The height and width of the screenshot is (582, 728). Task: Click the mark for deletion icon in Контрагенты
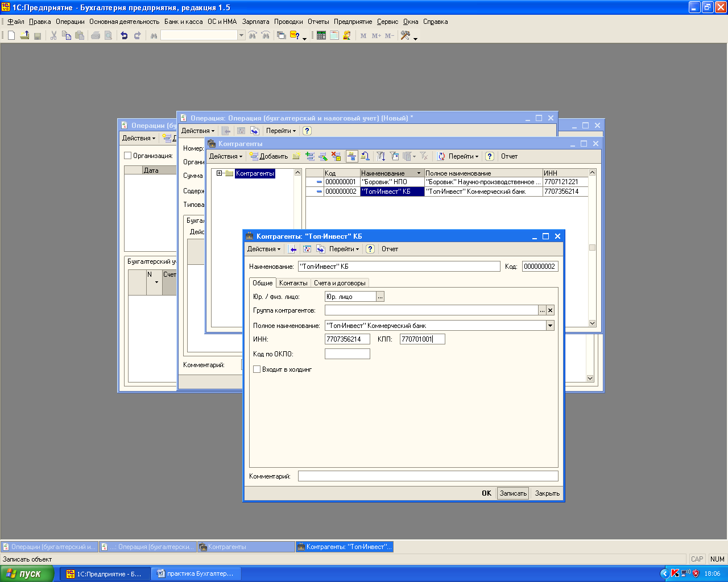pos(336,156)
